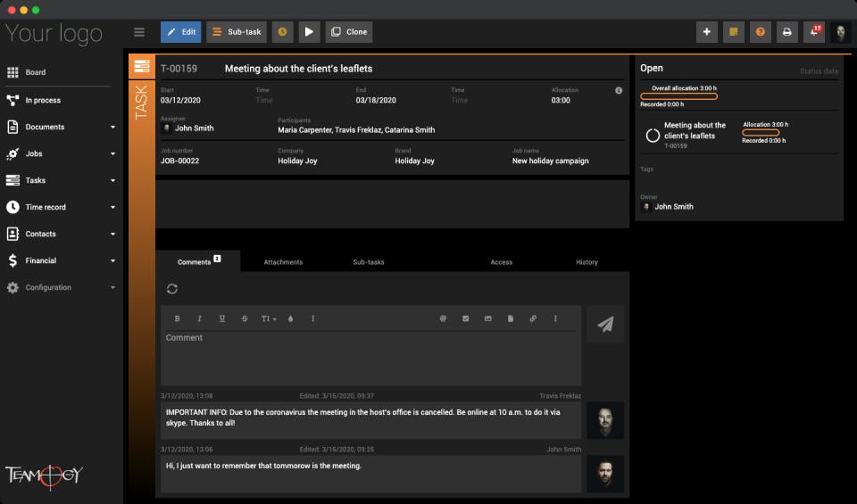Click the plus add icon

tap(706, 32)
